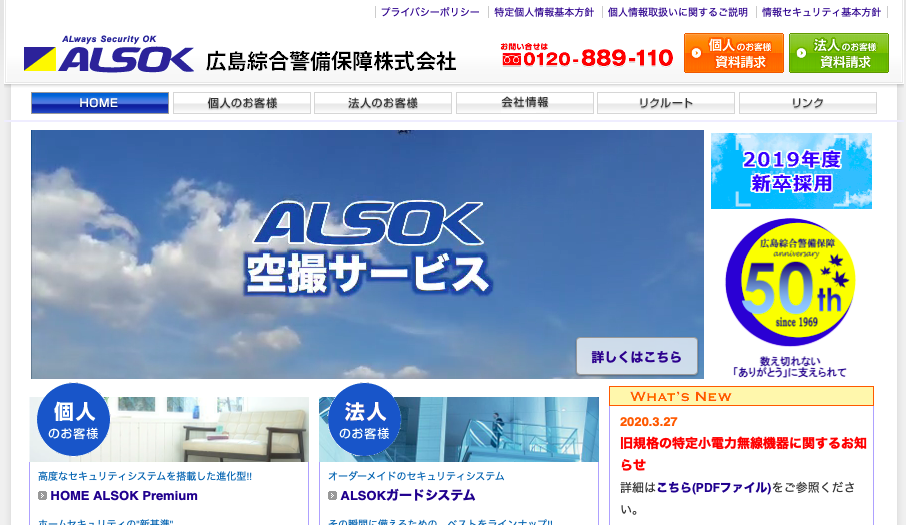Open the 個人のお客様 navigation tab
The height and width of the screenshot is (525, 906).
click(242, 103)
